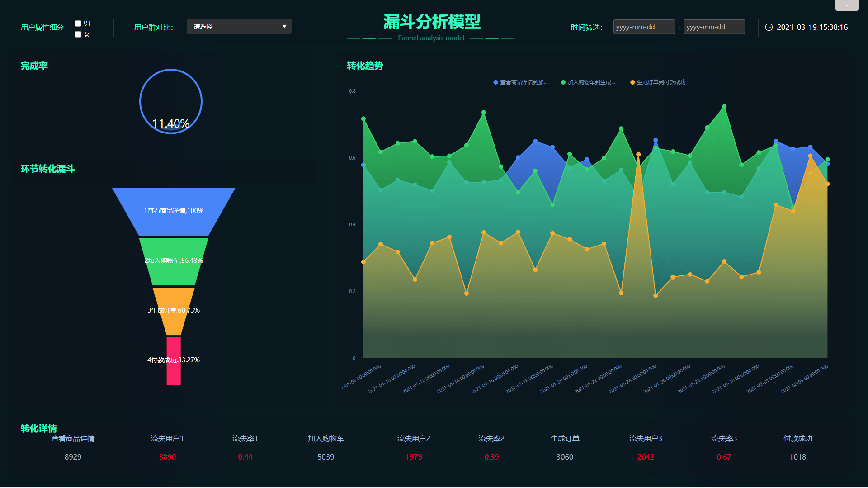Viewport: 868px width, 488px height.
Task: Expand the collapse chevron at the top-right corner
Action: point(846,5)
